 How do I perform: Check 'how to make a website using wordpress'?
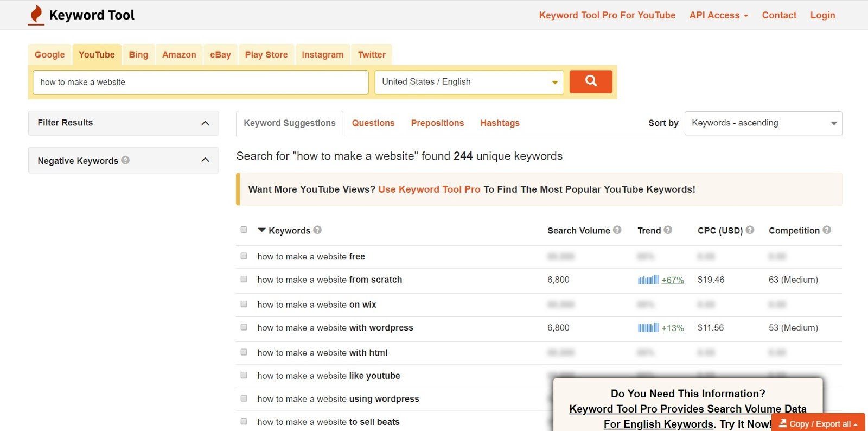click(244, 398)
